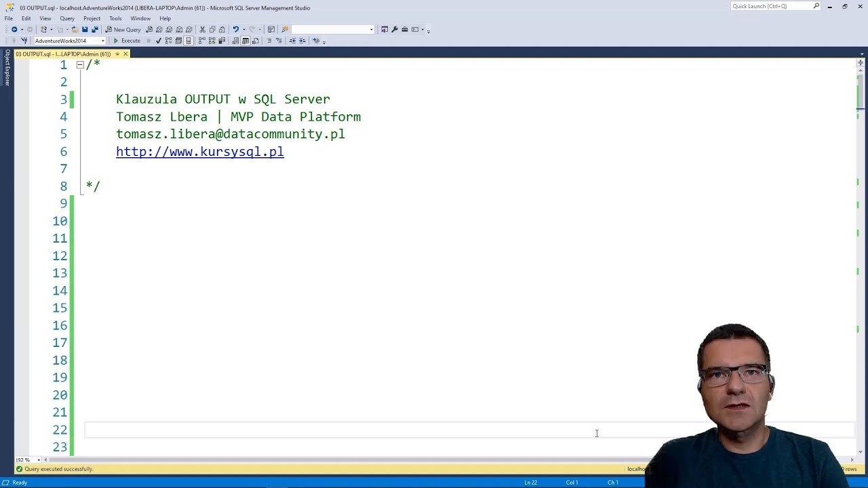Comment out the selected lines
This screenshot has width=868, height=488.
(268, 41)
